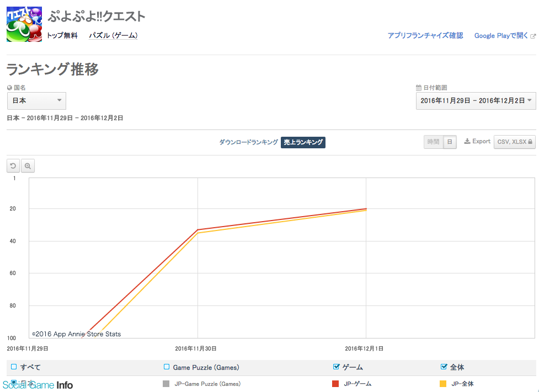Switch to ダウンロードランキング tab

(x=248, y=142)
